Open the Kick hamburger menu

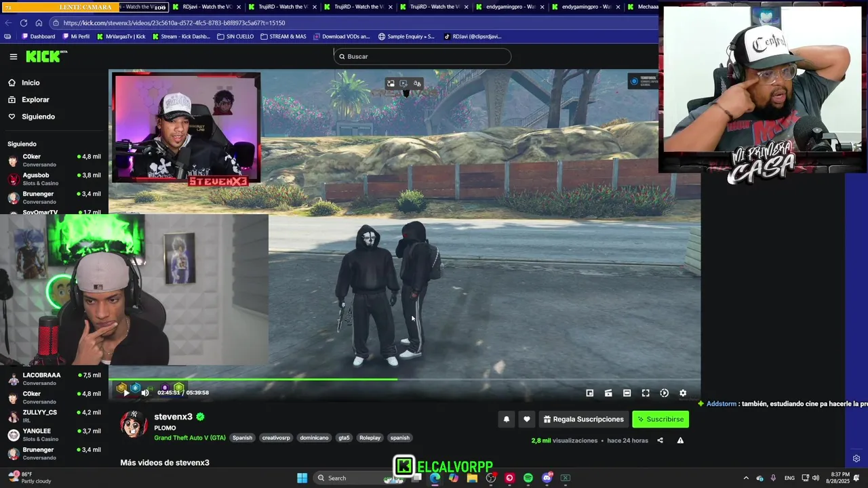point(14,56)
